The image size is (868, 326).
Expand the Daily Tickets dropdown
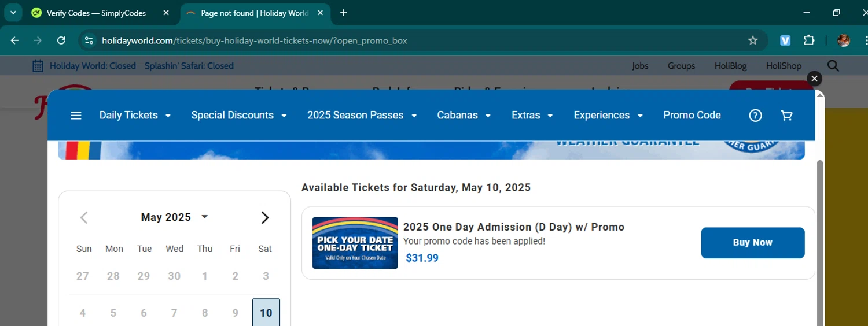click(x=135, y=116)
